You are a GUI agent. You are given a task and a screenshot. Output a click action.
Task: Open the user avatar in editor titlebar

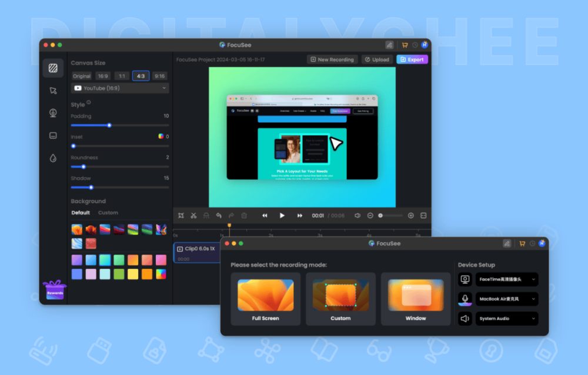click(425, 45)
